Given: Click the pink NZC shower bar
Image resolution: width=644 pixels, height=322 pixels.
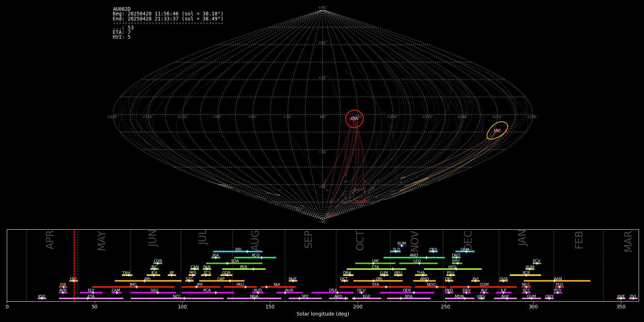Looking at the screenshot, I should pos(177,298).
